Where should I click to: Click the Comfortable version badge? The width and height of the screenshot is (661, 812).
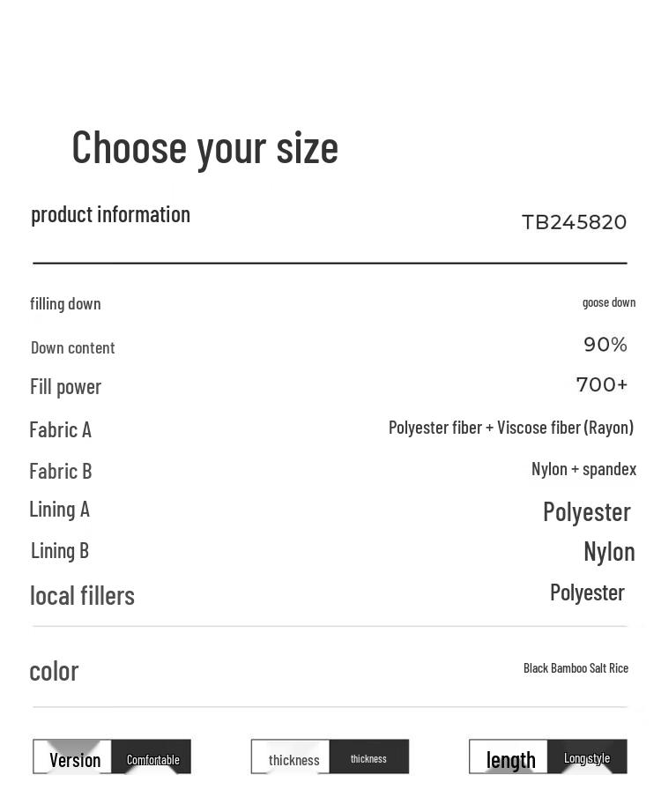pos(152,758)
